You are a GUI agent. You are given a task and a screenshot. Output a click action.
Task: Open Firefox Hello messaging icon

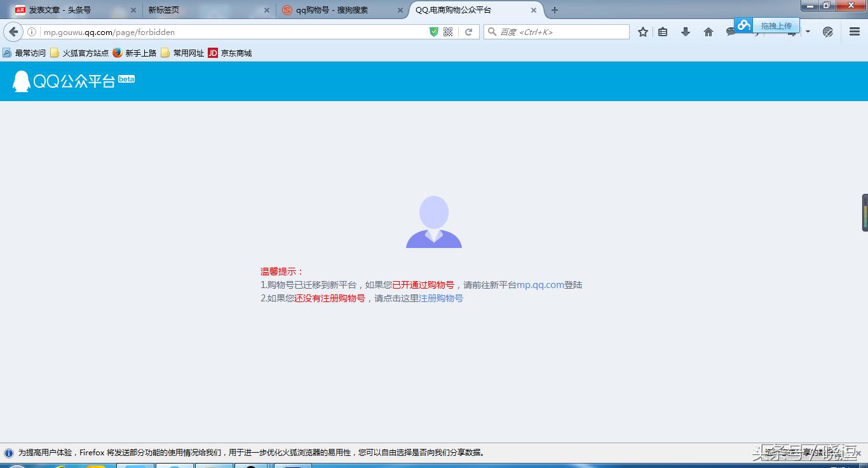point(730,31)
